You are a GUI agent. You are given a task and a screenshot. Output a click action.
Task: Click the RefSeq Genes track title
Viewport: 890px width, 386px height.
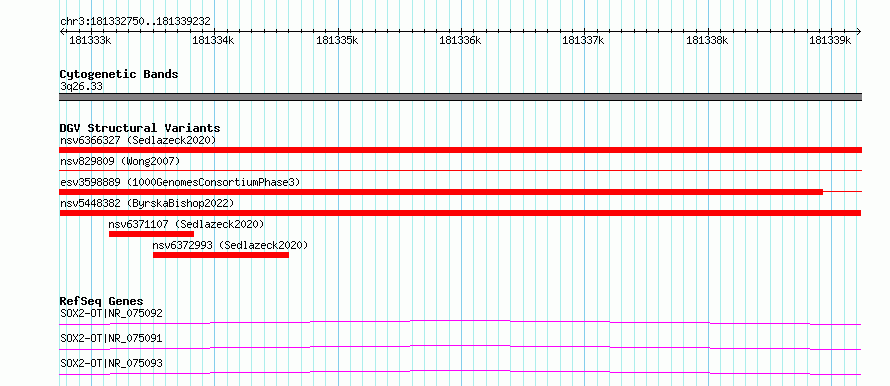tap(102, 301)
